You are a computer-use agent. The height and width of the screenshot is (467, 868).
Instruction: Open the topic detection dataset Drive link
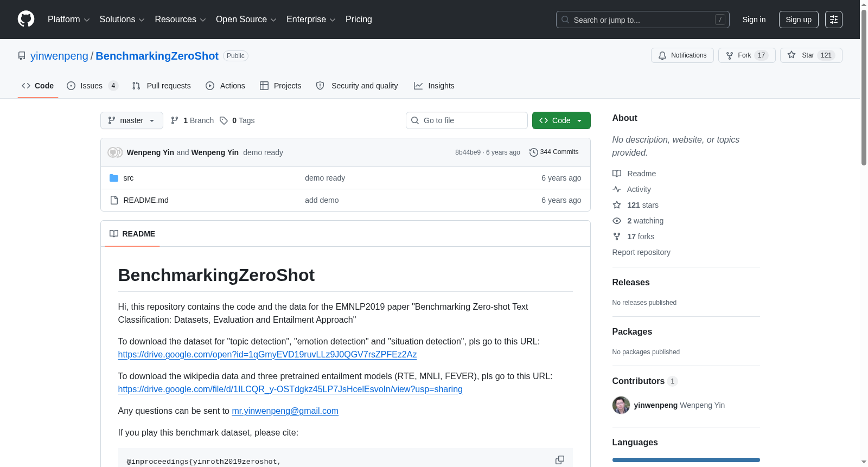(x=267, y=355)
